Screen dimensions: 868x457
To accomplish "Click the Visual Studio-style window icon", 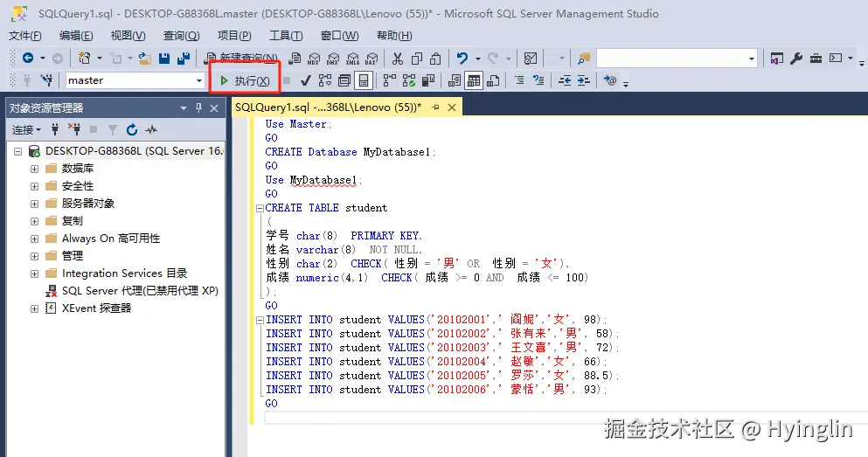I will pyautogui.click(x=777, y=58).
